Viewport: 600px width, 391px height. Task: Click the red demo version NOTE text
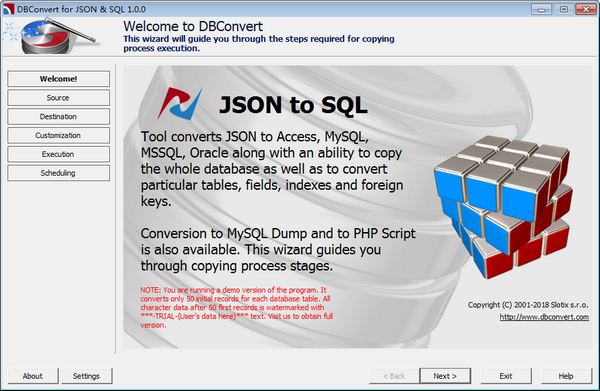(236, 307)
